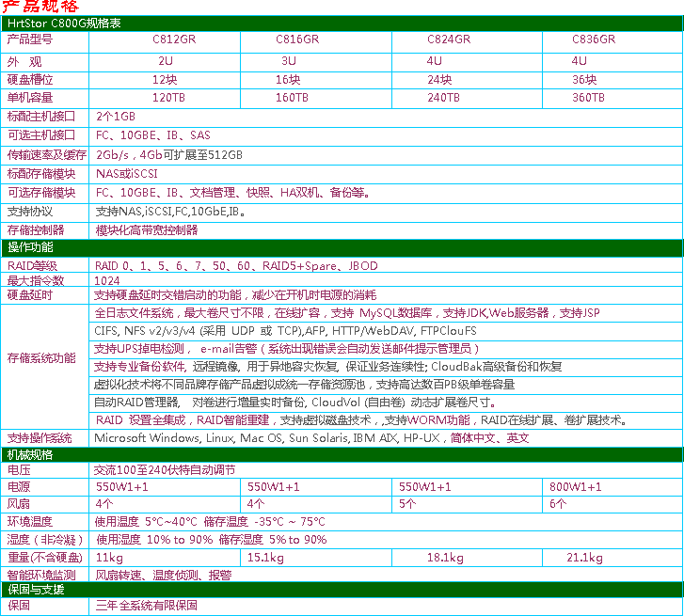Click the line starting with '全日志文件系统'
684x616 pixels.
[347, 313]
